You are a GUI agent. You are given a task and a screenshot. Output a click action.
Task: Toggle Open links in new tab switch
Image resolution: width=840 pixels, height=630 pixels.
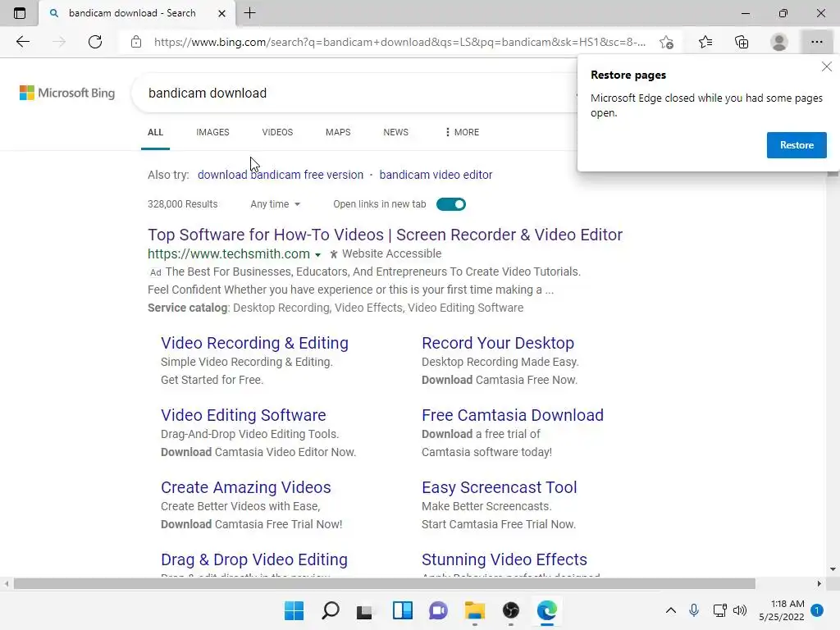[451, 204]
